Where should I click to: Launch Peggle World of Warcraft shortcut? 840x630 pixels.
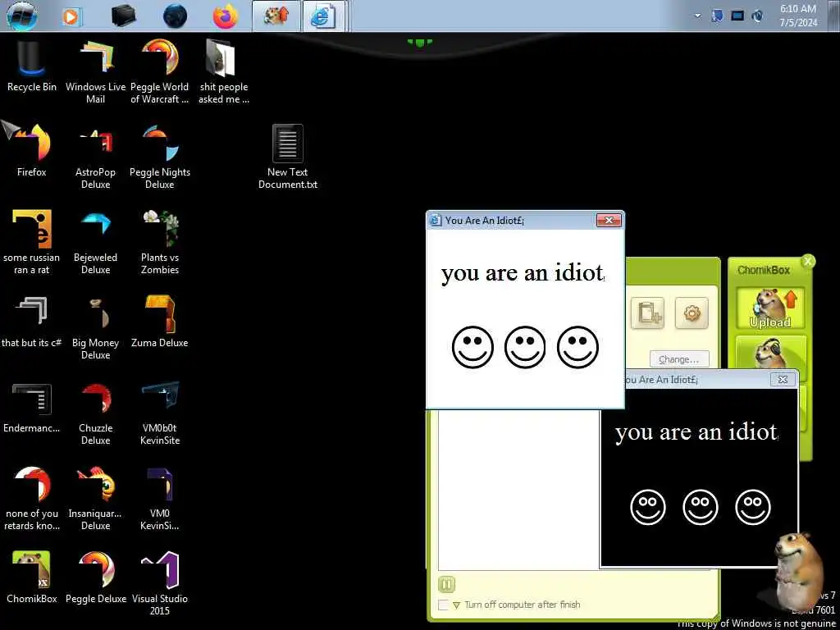click(160, 71)
